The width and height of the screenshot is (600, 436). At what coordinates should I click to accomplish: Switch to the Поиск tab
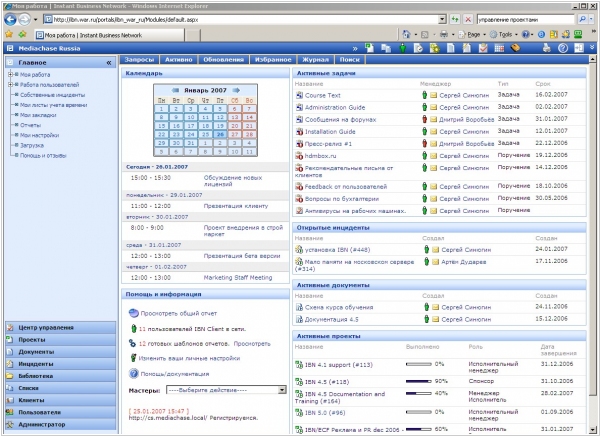click(350, 60)
